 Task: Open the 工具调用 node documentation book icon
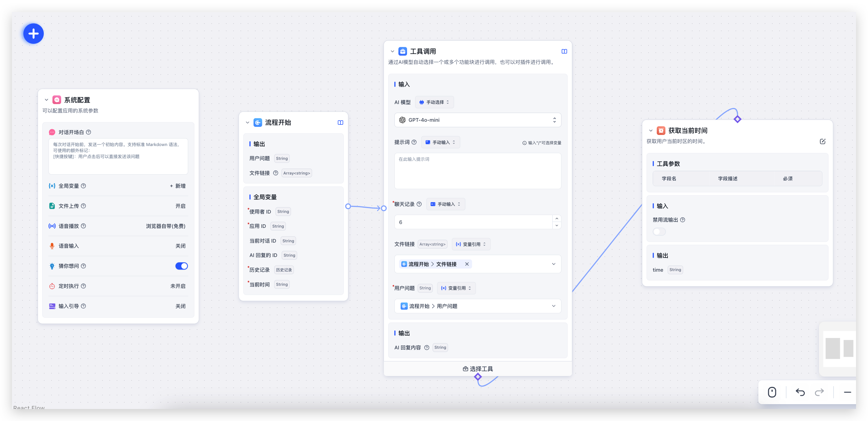(564, 51)
